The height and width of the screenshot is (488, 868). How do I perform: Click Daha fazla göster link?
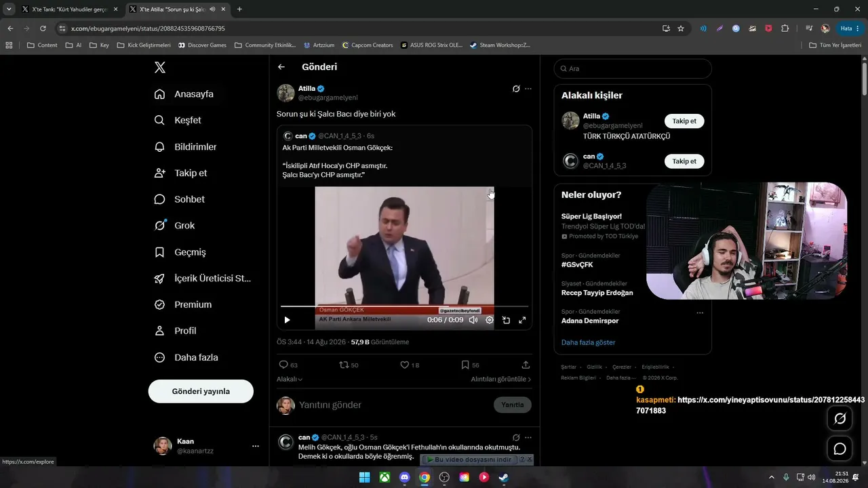coord(589,342)
